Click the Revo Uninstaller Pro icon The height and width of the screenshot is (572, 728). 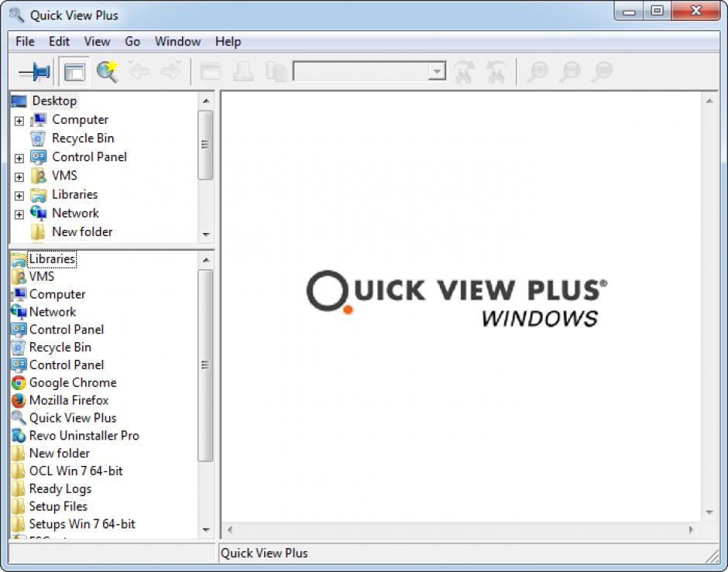pos(19,436)
